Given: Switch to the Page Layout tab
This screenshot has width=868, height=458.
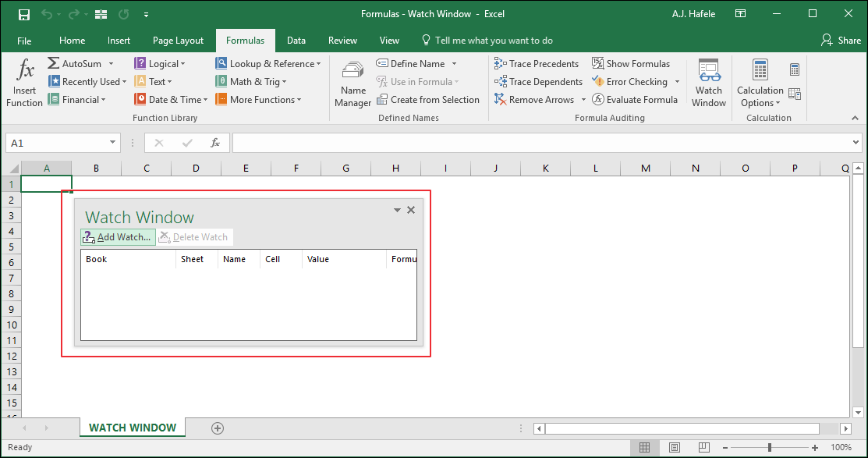Looking at the screenshot, I should [x=178, y=41].
